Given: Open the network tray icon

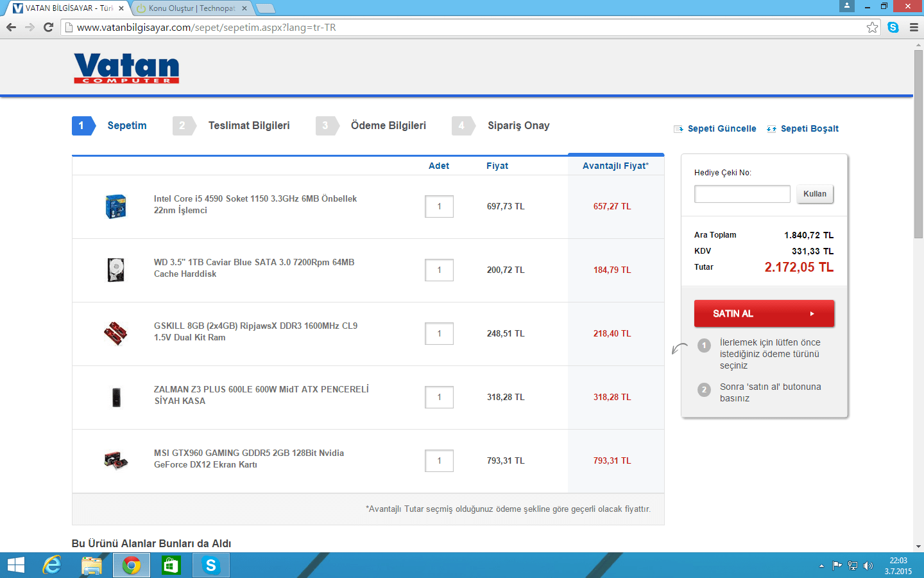Looking at the screenshot, I should point(853,566).
